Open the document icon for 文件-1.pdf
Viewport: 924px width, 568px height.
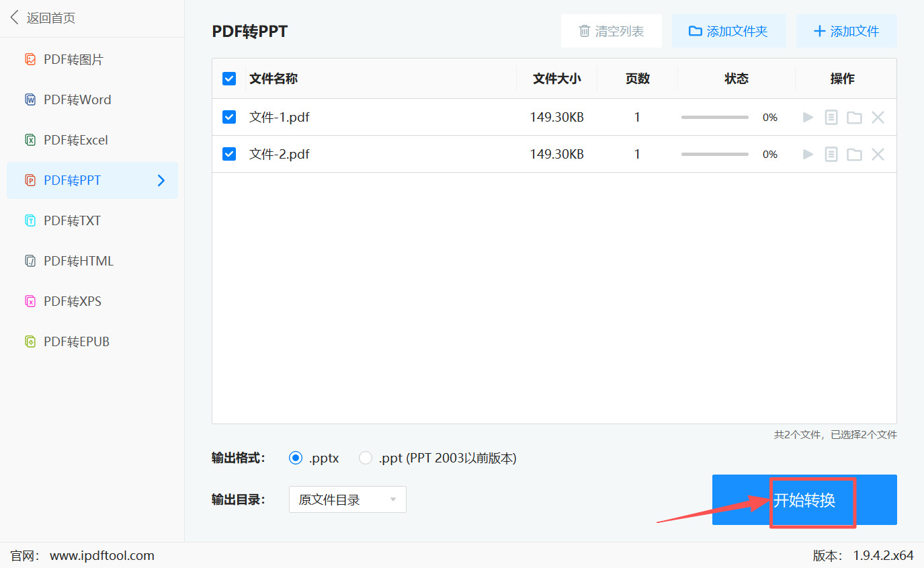click(x=831, y=118)
